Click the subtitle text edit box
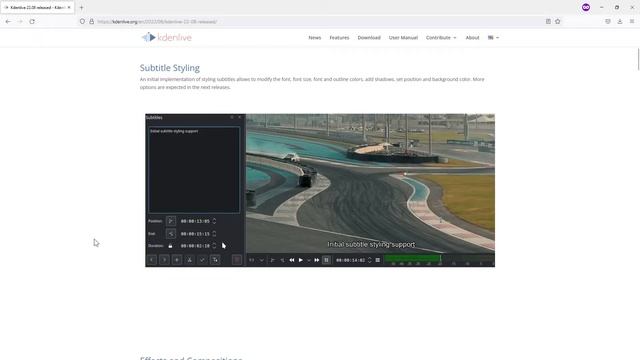The width and height of the screenshot is (640, 360). click(x=194, y=170)
